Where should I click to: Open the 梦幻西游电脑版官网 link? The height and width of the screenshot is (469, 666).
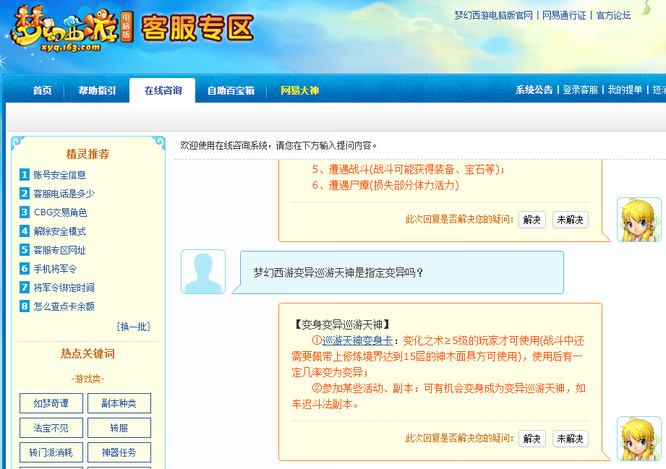point(493,16)
